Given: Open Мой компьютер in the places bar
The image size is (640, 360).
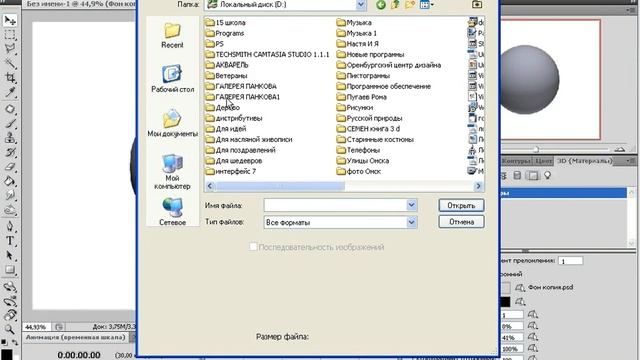Looking at the screenshot, I should (x=172, y=171).
